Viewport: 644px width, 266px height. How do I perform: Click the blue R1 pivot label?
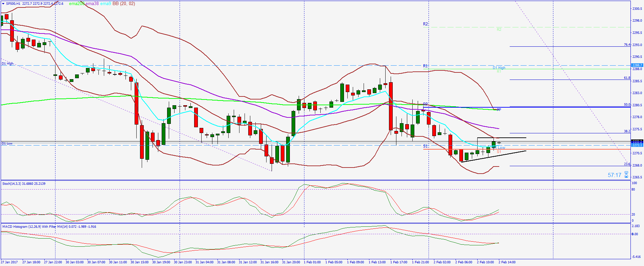(425, 66)
